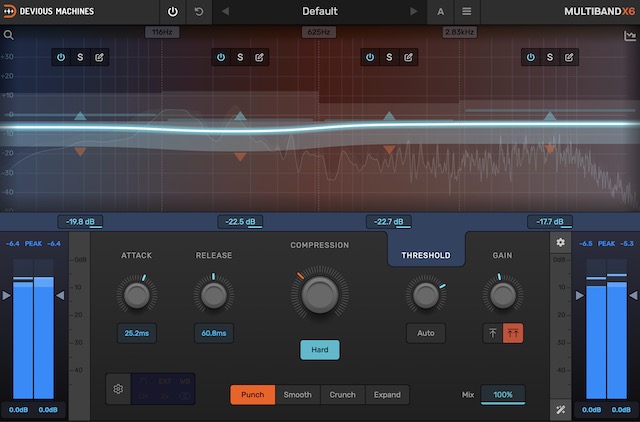The image size is (640, 422).
Task: Click the Auto threshold dropdown button
Action: point(425,332)
